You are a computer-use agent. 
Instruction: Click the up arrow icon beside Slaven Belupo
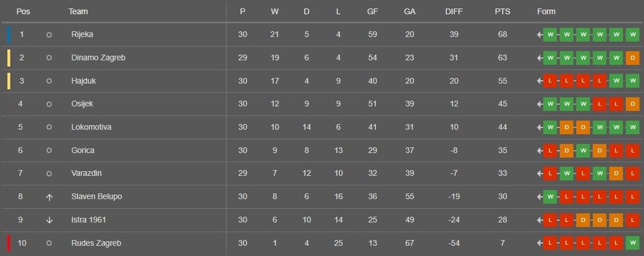click(50, 197)
